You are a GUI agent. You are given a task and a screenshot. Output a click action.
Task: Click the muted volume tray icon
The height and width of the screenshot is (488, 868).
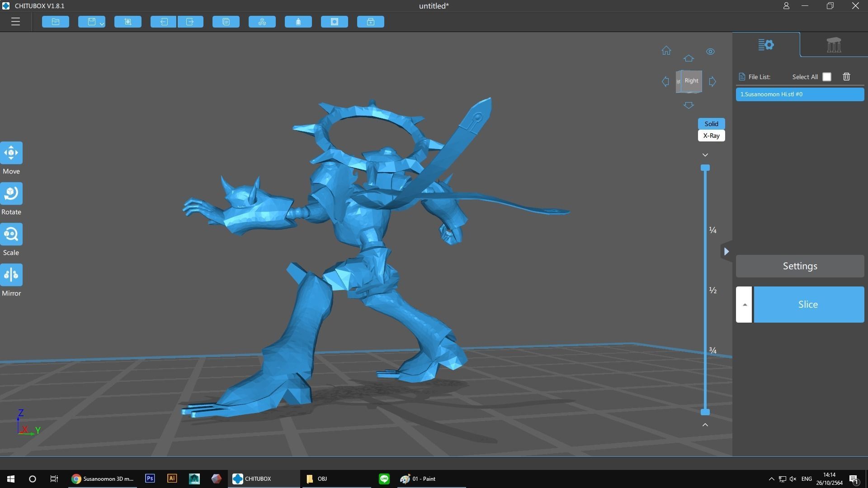(x=793, y=479)
